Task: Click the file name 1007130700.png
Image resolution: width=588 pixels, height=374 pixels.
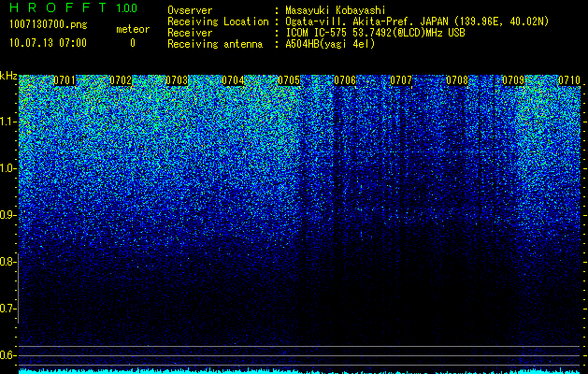Action: pyautogui.click(x=49, y=25)
